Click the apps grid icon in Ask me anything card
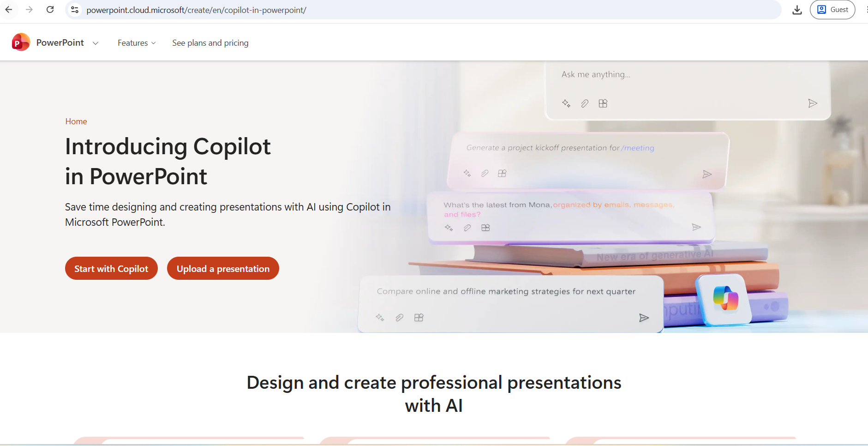Screen dimensions: 868x446 (x=603, y=103)
